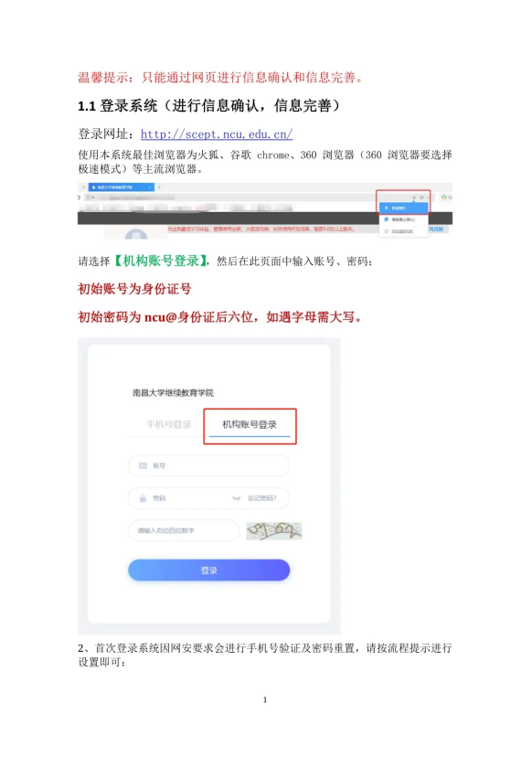
Task: Click the star bookmark icon in the address bar
Action: [421, 197]
